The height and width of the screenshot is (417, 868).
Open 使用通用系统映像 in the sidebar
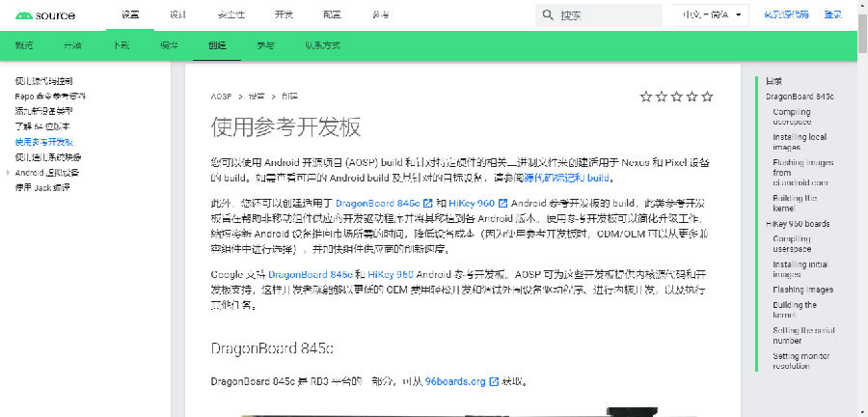pos(48,157)
